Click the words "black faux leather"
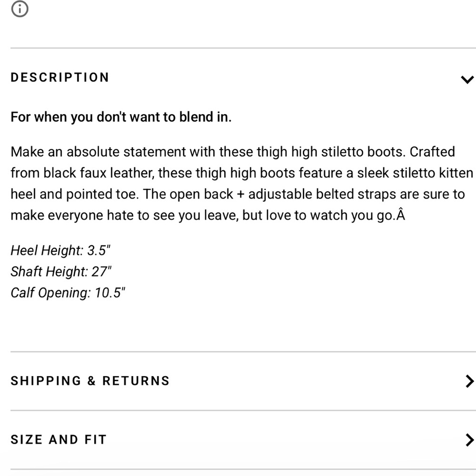Image resolution: width=476 pixels, height=476 pixels. tap(99, 173)
